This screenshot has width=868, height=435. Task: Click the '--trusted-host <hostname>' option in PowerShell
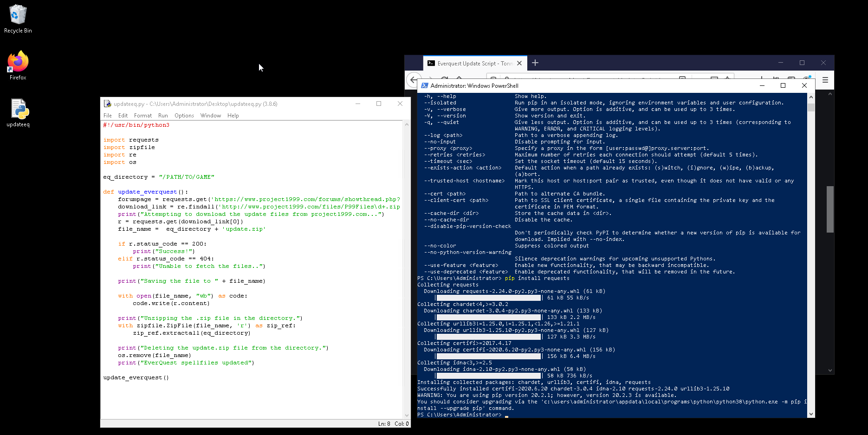[464, 181]
